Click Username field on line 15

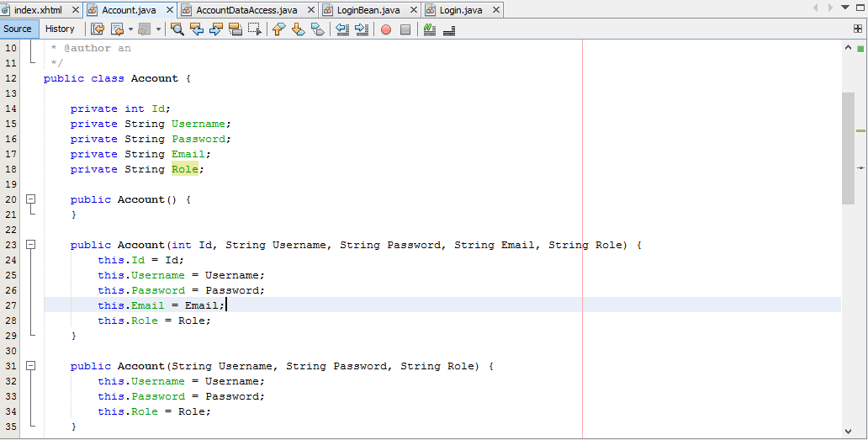coord(198,124)
